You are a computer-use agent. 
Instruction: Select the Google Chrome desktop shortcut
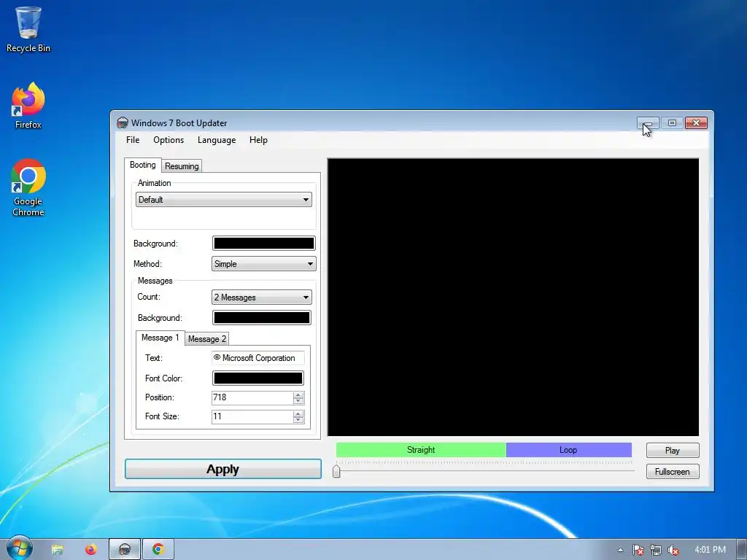[x=28, y=187]
